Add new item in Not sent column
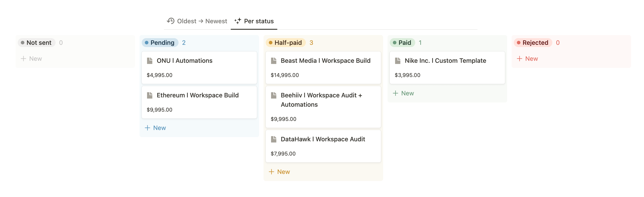Screen dimensions: 644x197 [31, 59]
